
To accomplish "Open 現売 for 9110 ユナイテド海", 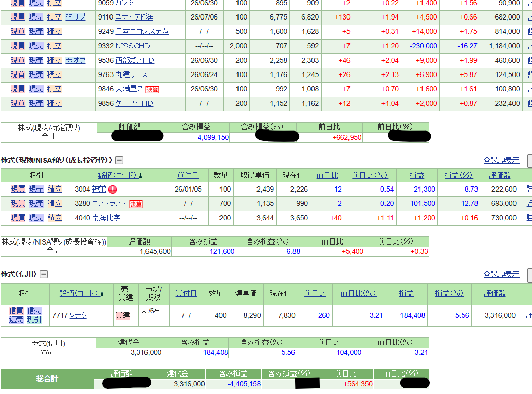I will (x=36, y=17).
